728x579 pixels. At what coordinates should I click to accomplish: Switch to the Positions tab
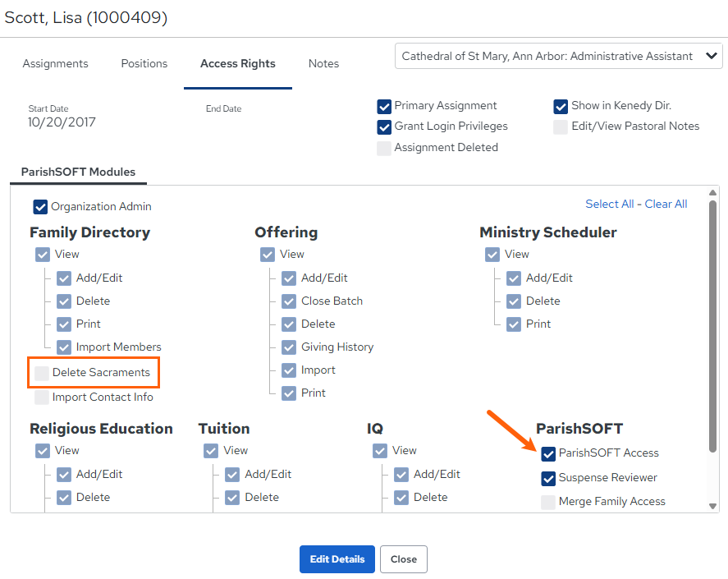[144, 64]
